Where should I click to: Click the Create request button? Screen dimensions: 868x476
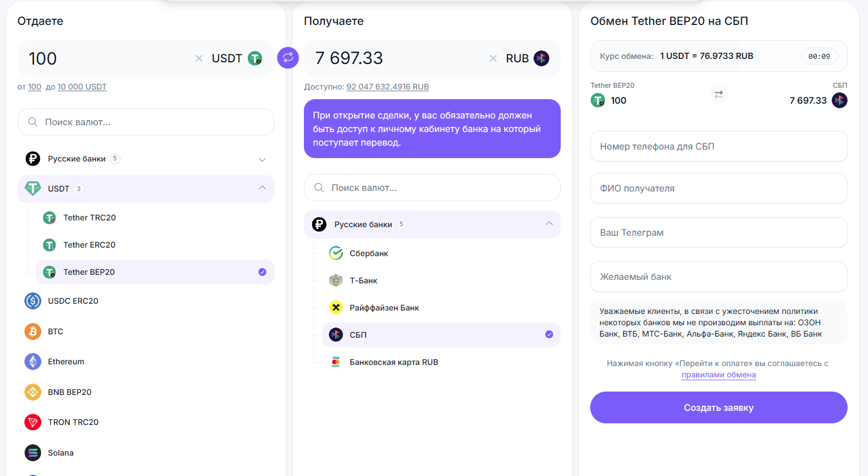[718, 407]
